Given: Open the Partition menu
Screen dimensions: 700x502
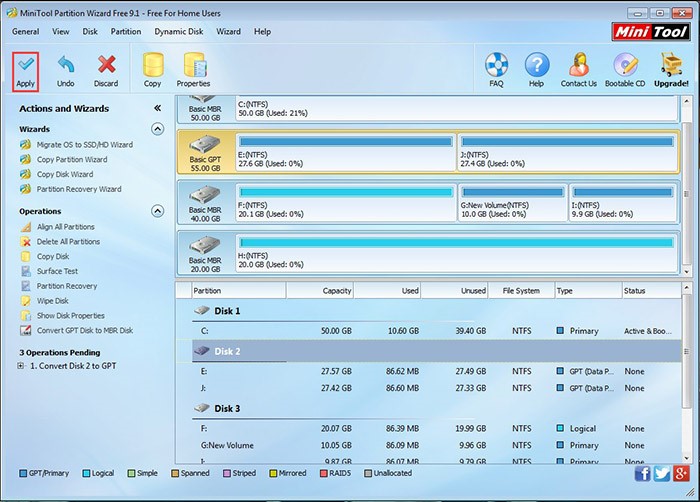Looking at the screenshot, I should [x=126, y=32].
